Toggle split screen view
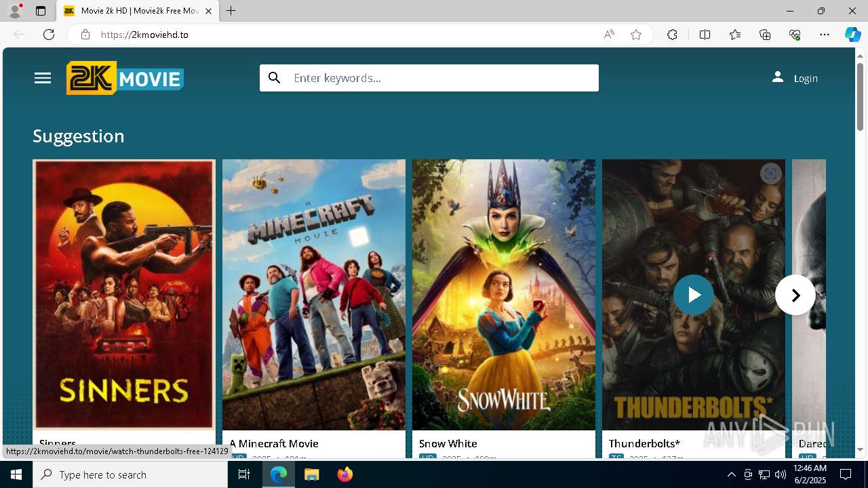This screenshot has width=868, height=488. [x=705, y=35]
